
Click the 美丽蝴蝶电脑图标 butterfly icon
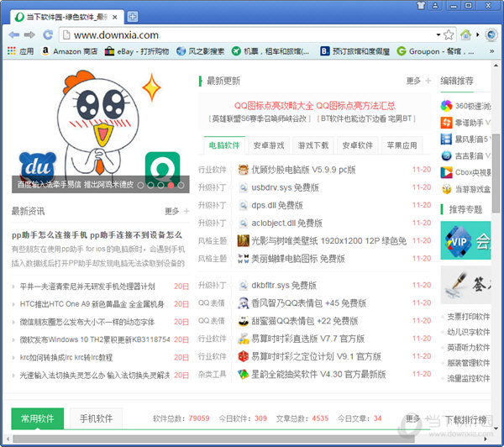click(x=244, y=258)
